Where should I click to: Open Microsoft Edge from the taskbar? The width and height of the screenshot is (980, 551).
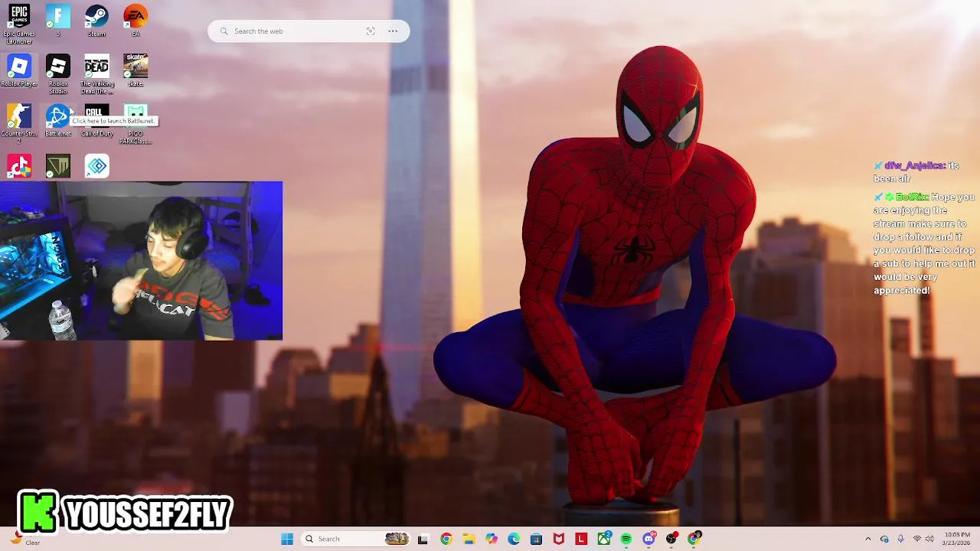[x=514, y=539]
